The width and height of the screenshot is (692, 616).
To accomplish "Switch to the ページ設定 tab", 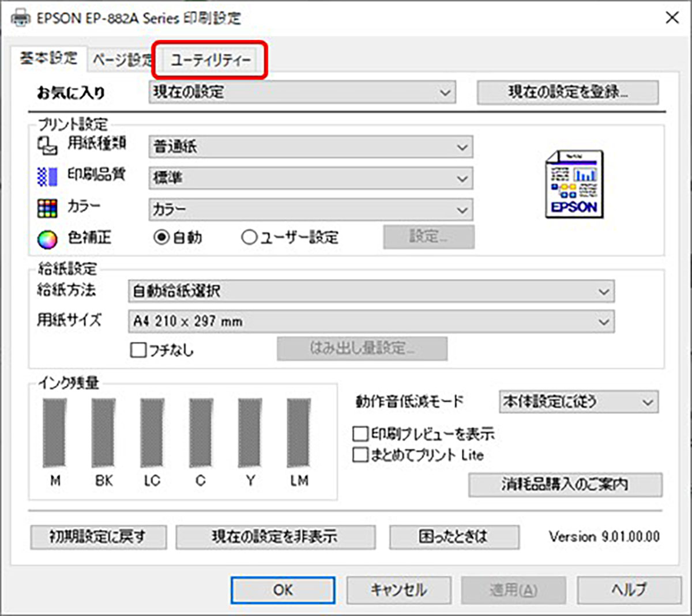I will (121, 59).
